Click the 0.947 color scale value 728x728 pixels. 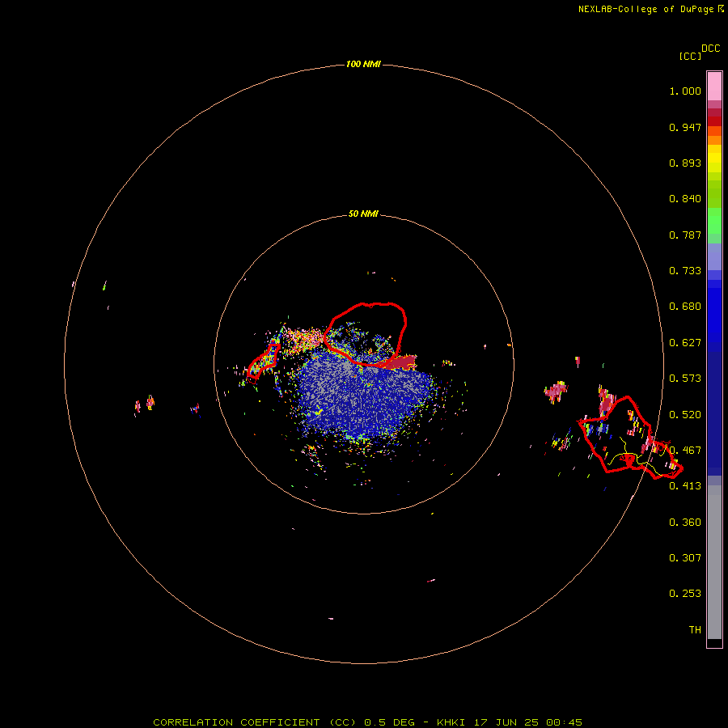coord(685,127)
